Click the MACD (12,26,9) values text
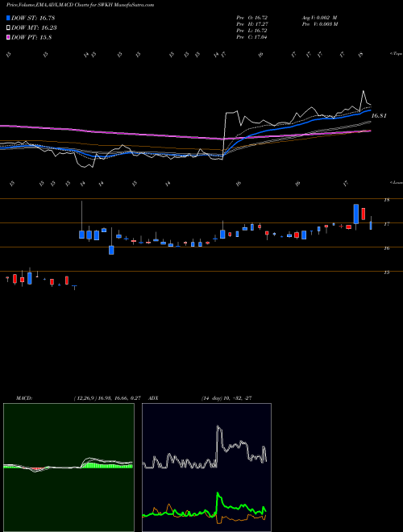 point(107,398)
